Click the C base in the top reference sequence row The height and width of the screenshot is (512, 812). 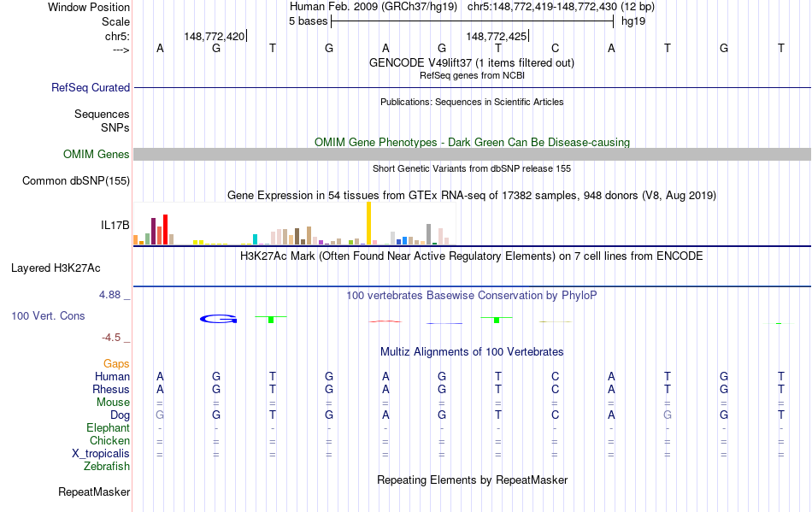coord(555,48)
